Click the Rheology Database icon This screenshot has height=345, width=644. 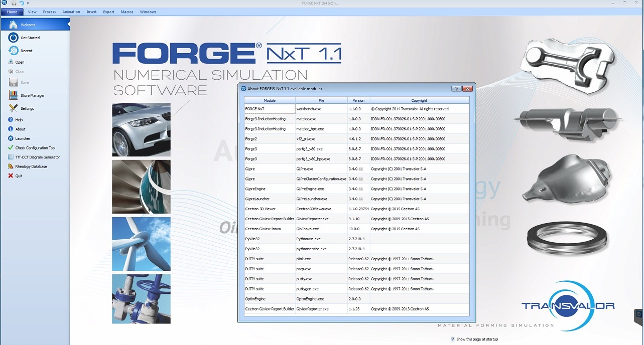tap(11, 166)
